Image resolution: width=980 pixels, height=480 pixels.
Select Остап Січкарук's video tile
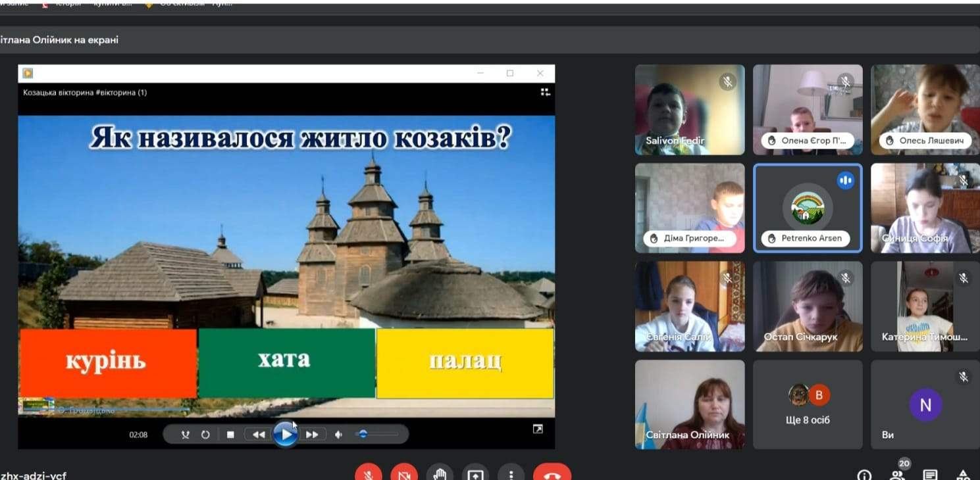click(x=808, y=306)
